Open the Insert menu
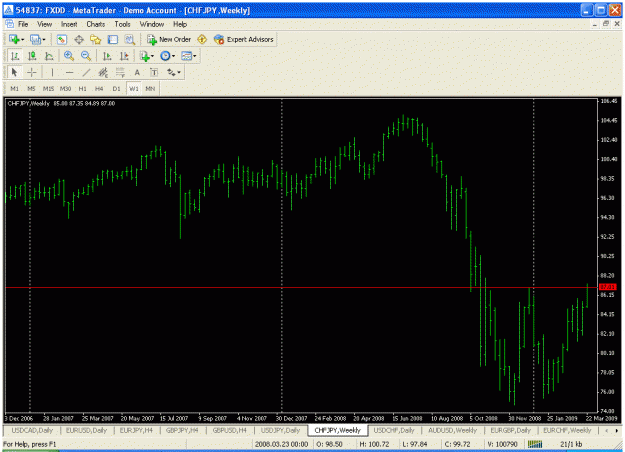Screen dimensions: 625x452 click(69, 24)
